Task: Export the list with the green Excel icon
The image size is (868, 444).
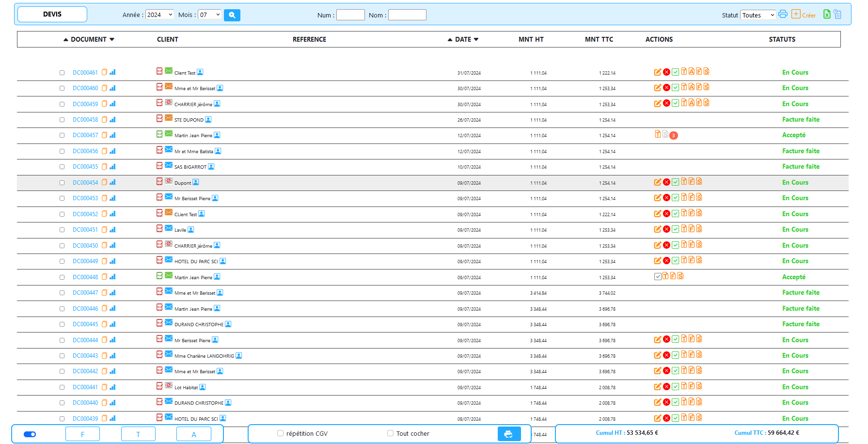Action: pyautogui.click(x=827, y=14)
